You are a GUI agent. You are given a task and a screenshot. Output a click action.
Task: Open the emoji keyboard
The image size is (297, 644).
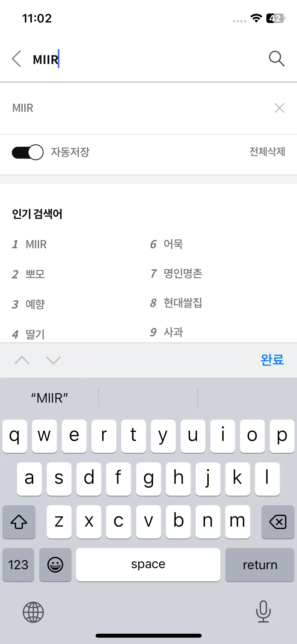(x=55, y=565)
